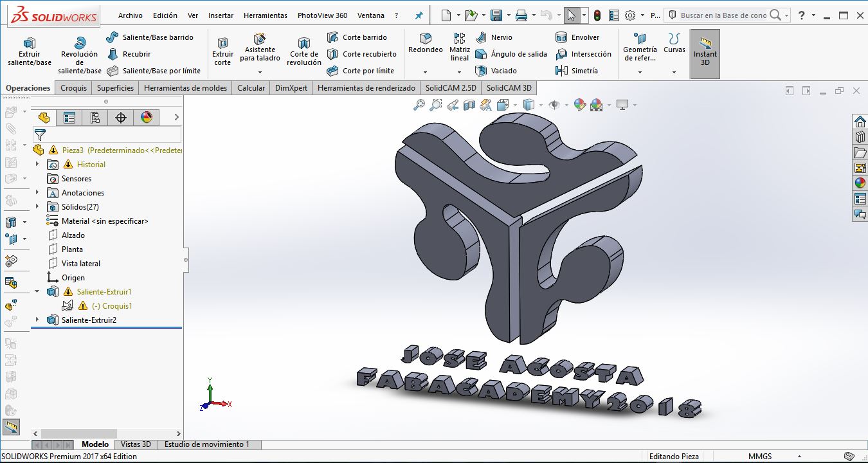Open the DimXpertManager panel tab

pyautogui.click(x=121, y=117)
